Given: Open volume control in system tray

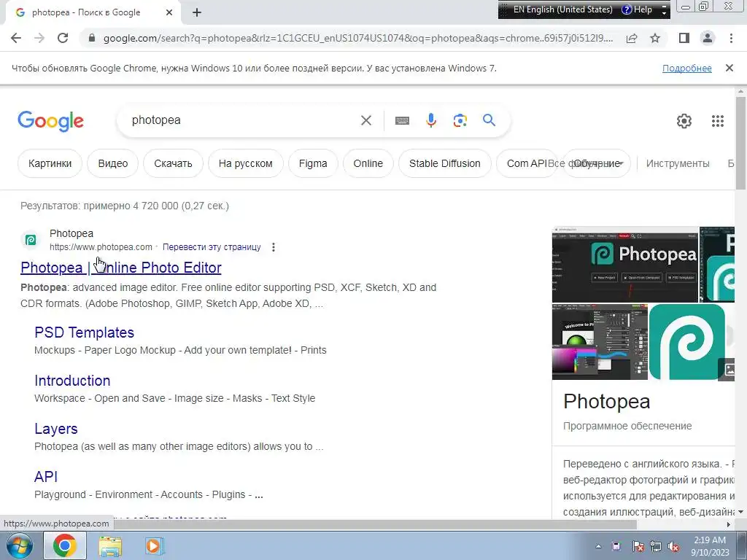Looking at the screenshot, I should point(673,547).
